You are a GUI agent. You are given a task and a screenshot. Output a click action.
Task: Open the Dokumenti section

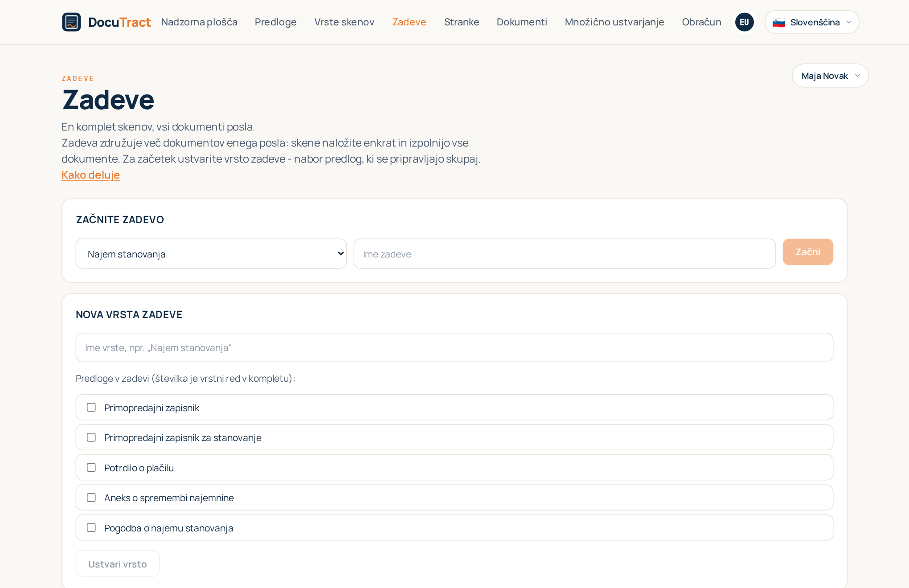click(x=521, y=22)
